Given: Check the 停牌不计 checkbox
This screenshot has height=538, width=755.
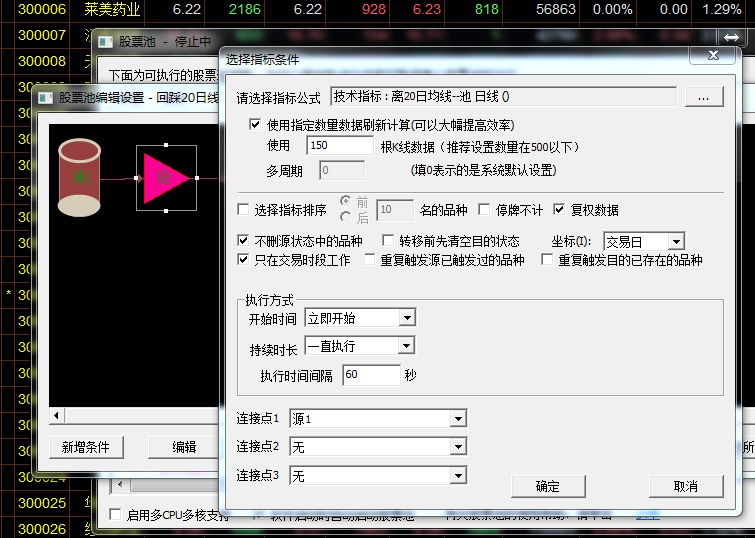Looking at the screenshot, I should (x=484, y=210).
